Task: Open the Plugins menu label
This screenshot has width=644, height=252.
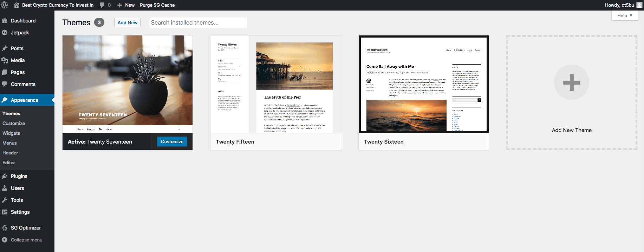Action: pyautogui.click(x=19, y=176)
